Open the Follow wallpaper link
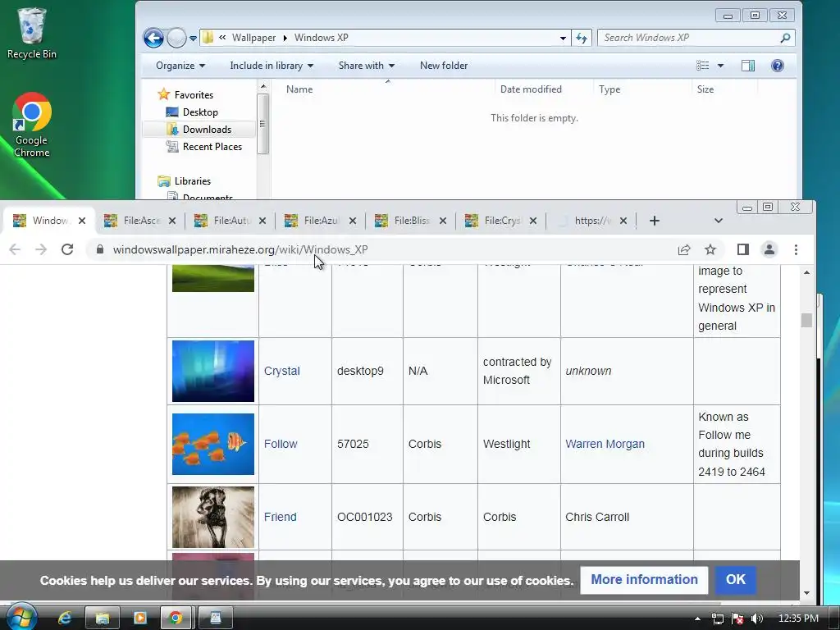 tap(281, 444)
